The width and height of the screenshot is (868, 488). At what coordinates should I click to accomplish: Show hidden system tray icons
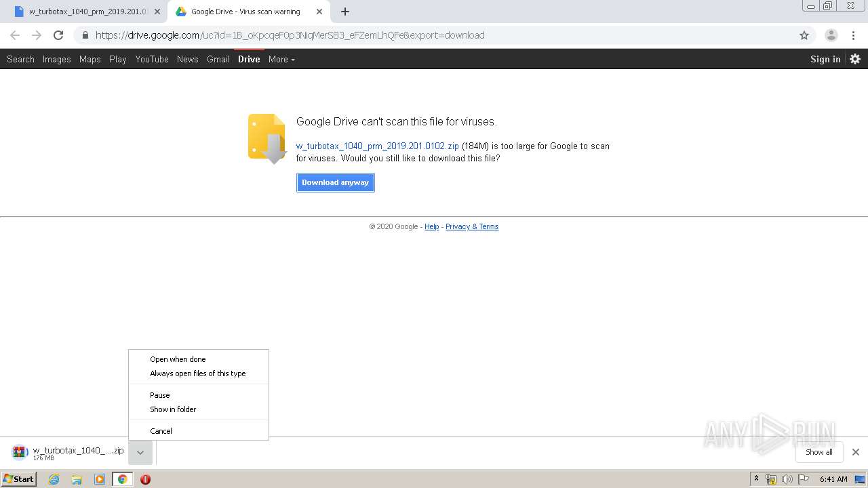756,479
